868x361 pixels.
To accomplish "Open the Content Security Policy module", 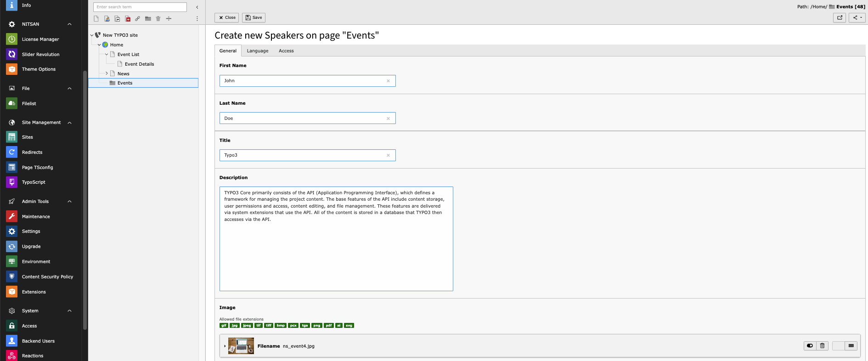I will click(47, 277).
